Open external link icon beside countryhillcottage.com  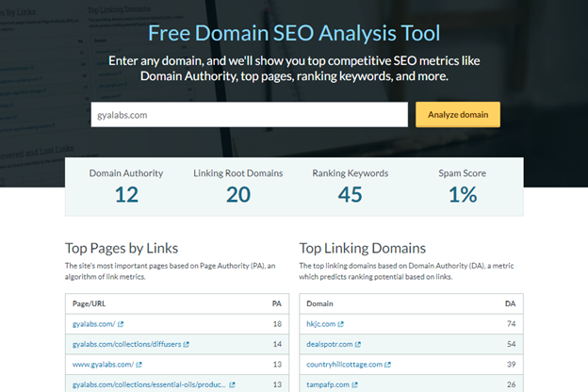[387, 365]
